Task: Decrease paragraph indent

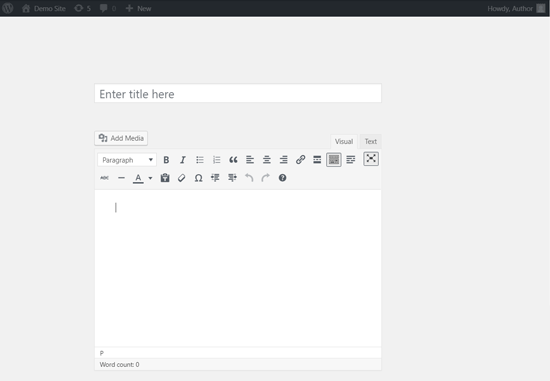Action: click(x=215, y=178)
